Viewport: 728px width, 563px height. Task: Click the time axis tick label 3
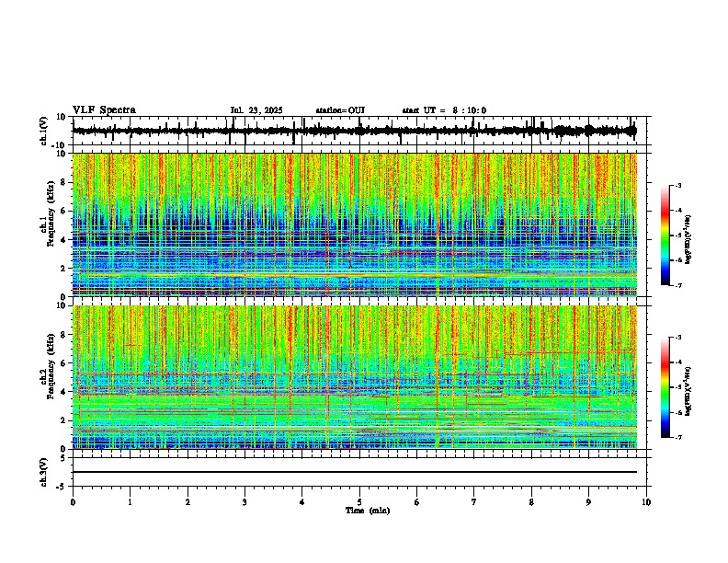(x=245, y=502)
